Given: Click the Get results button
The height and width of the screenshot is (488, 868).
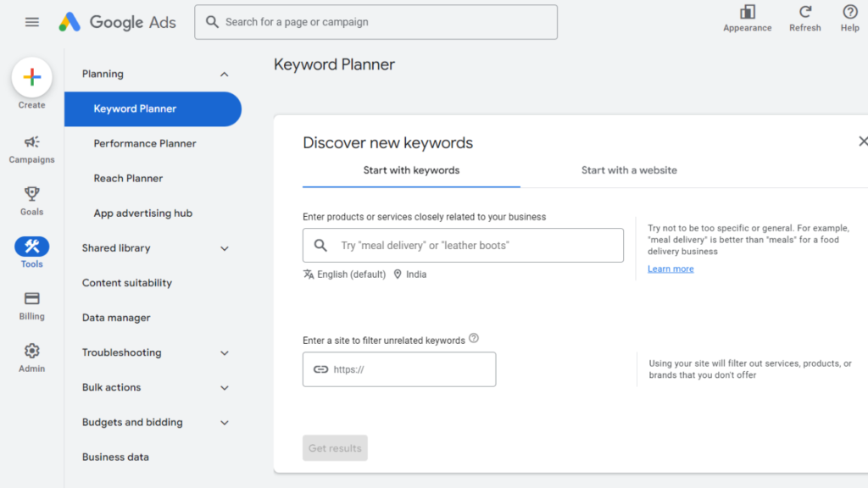Looking at the screenshot, I should click(x=335, y=448).
